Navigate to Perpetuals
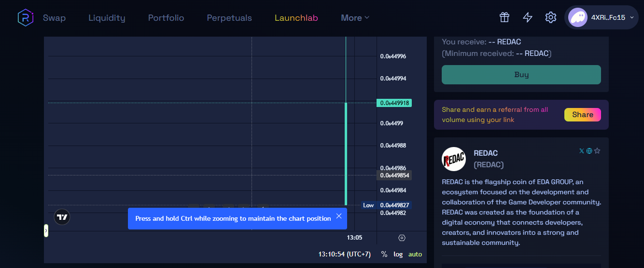This screenshot has width=644, height=268. click(229, 18)
